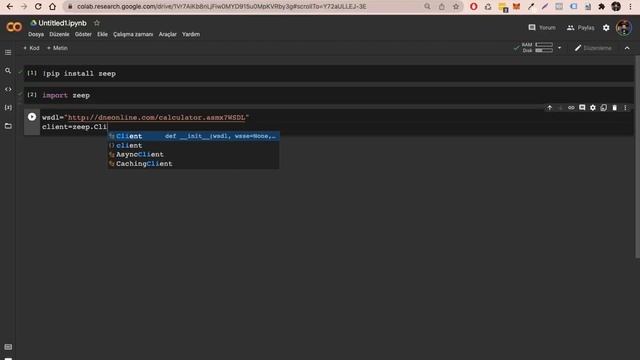The image size is (640, 360).
Task: Add a code cell with + Kod
Action: [x=31, y=48]
